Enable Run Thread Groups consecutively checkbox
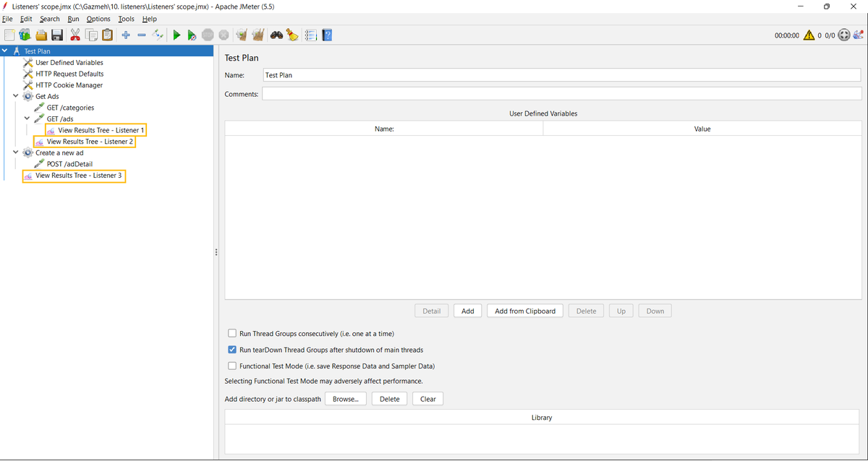This screenshot has width=868, height=461. click(x=232, y=334)
